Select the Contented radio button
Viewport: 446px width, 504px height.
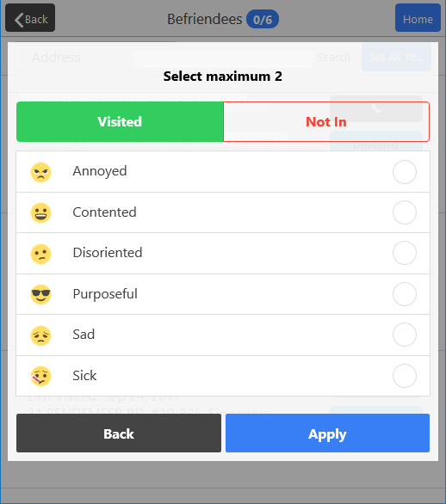click(405, 212)
